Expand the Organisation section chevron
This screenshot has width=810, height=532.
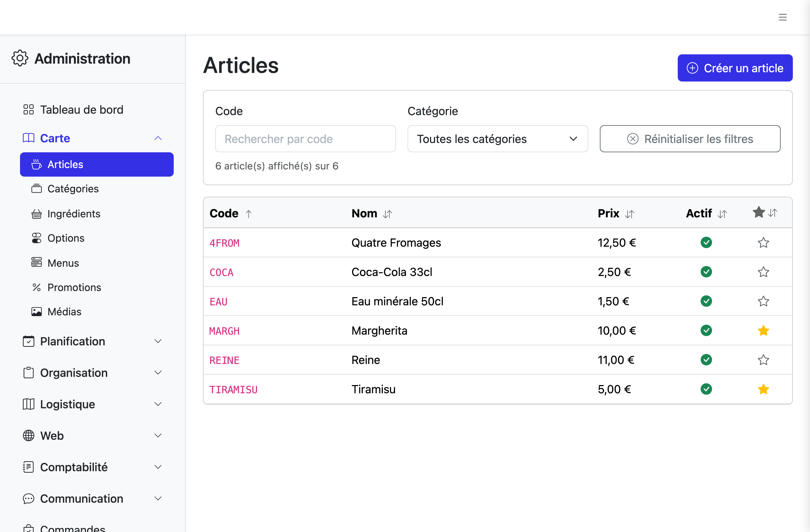click(x=158, y=373)
